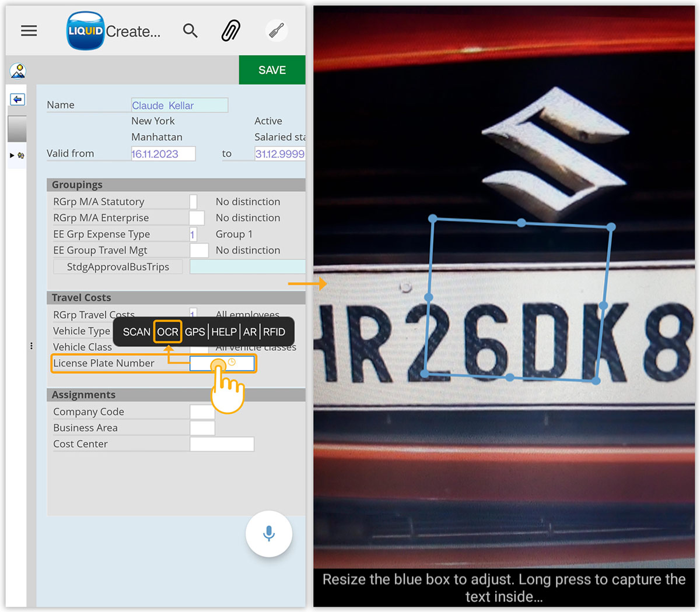Focus the RGrp M/A Statutory input box
This screenshot has width=700, height=612.
coord(193,202)
